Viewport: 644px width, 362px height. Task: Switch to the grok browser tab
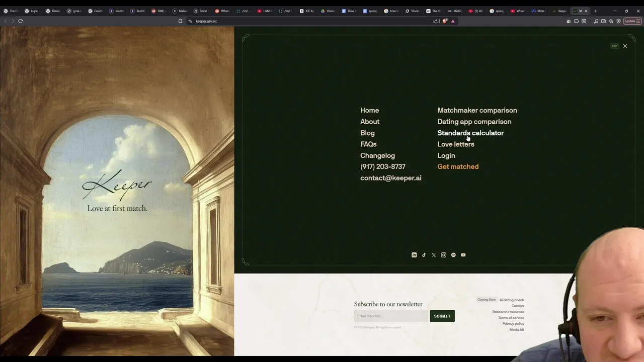[73, 11]
